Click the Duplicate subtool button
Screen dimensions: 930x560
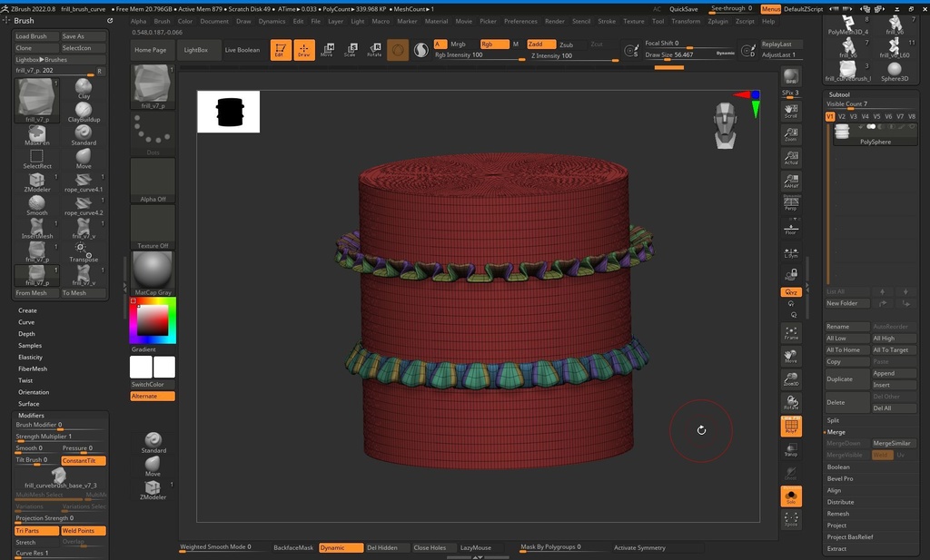click(840, 378)
